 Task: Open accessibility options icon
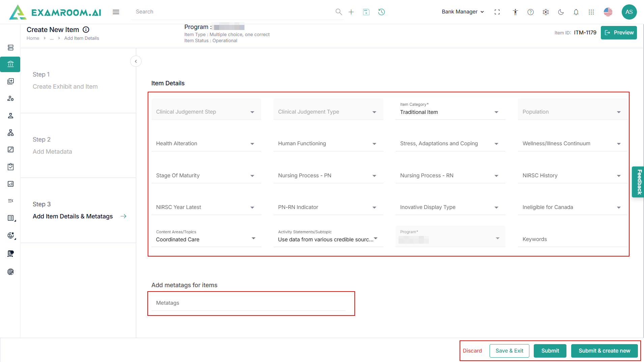pos(515,12)
